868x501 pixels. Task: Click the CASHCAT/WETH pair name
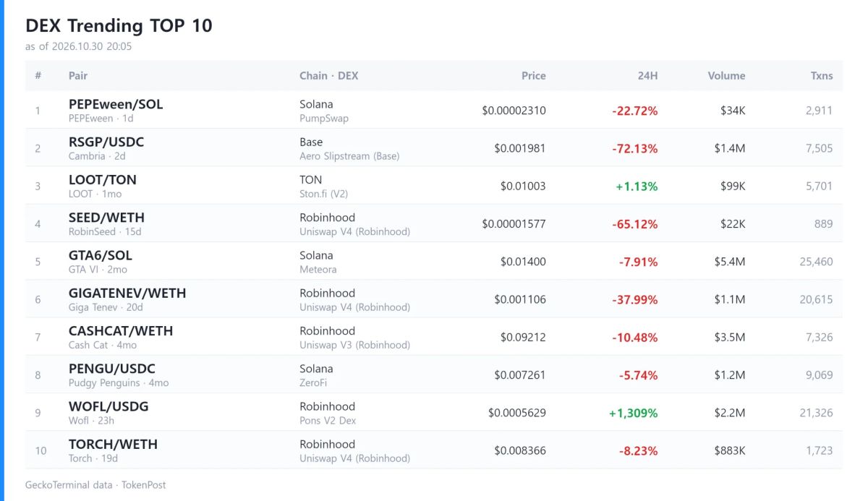(121, 331)
